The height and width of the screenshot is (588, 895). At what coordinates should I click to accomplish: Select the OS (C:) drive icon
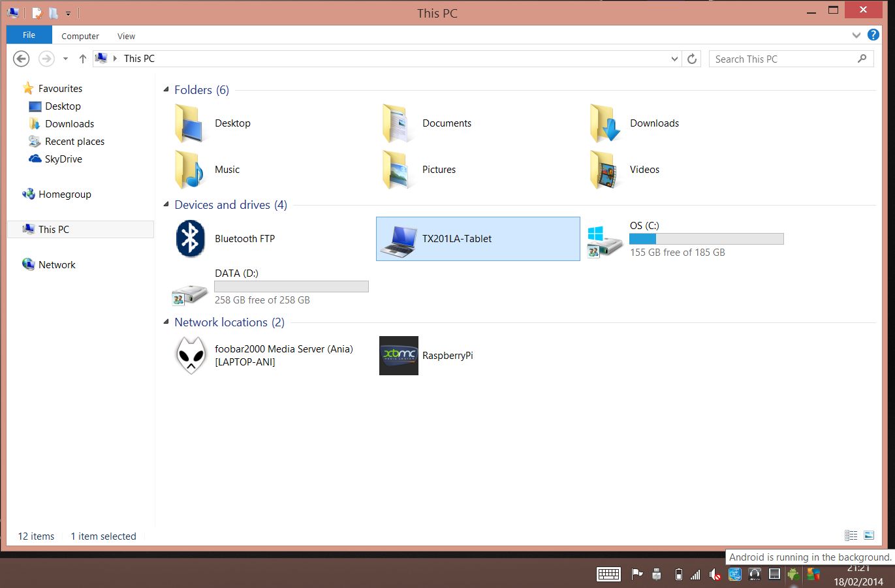click(605, 241)
